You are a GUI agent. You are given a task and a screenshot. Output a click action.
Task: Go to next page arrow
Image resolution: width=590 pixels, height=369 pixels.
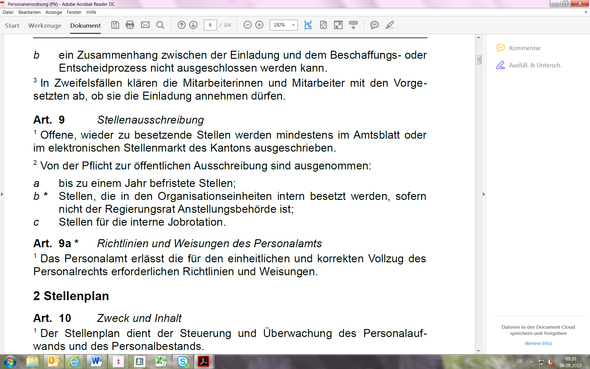pos(193,25)
